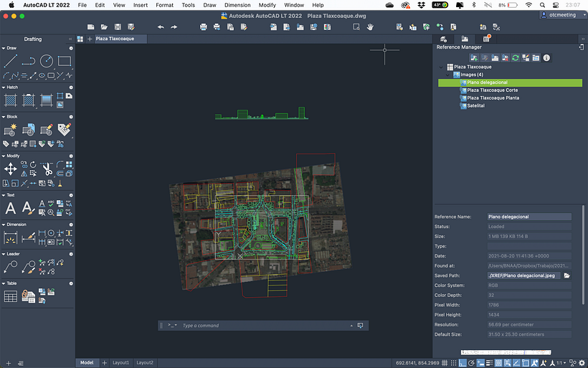Switch to the Layout1 tab

pyautogui.click(x=120, y=363)
